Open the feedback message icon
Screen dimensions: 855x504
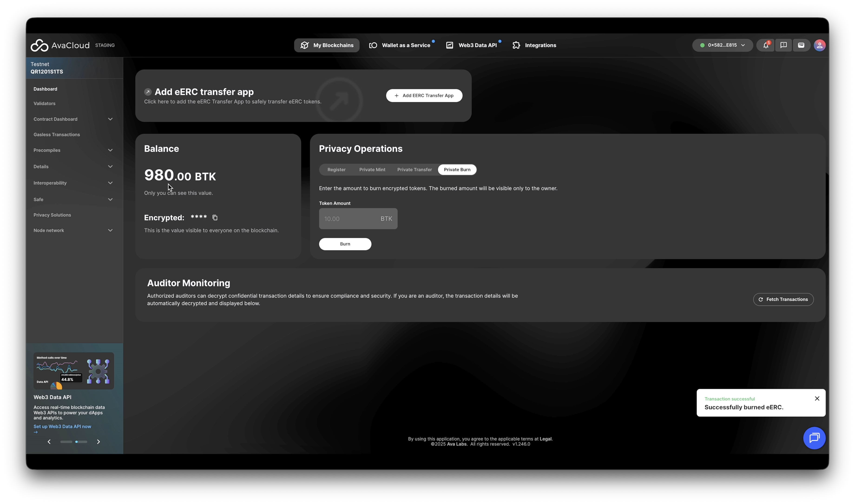(x=783, y=45)
